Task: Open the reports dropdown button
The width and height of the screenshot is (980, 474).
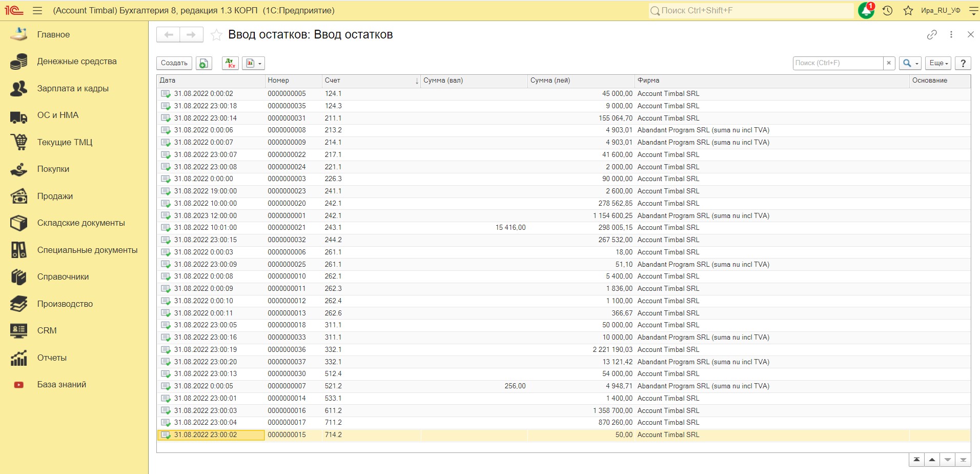Action: [x=253, y=63]
